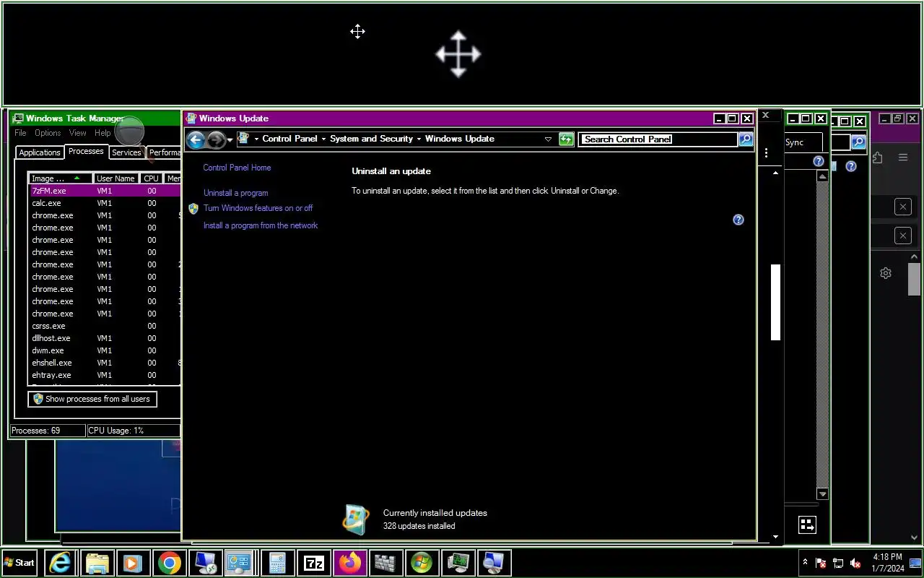This screenshot has height=578, width=924.
Task: Switch to the Services tab
Action: point(126,152)
